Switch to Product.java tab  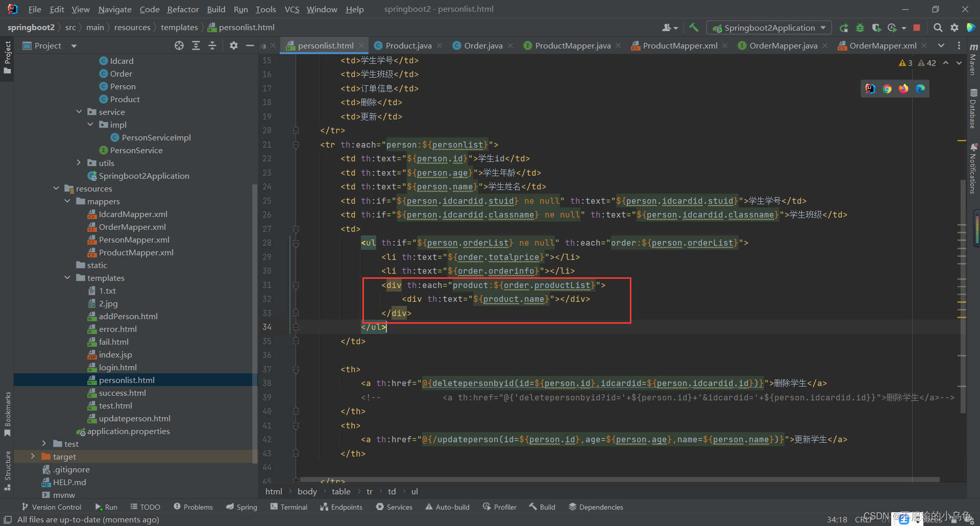point(408,45)
